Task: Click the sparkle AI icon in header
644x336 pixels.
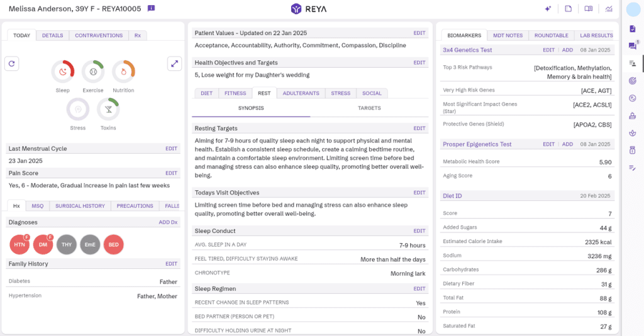Action: pos(548,9)
